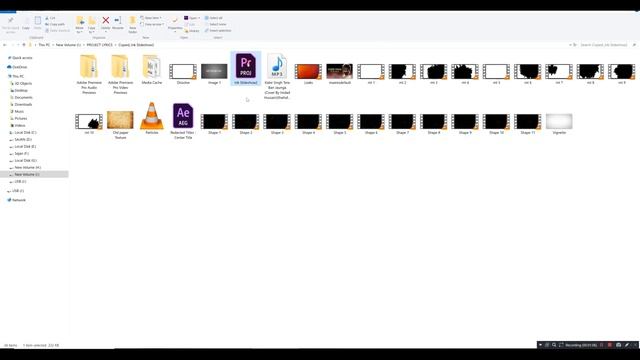This screenshot has width=640, height=360.
Task: Select the Vignette image thumbnail
Action: tap(559, 122)
